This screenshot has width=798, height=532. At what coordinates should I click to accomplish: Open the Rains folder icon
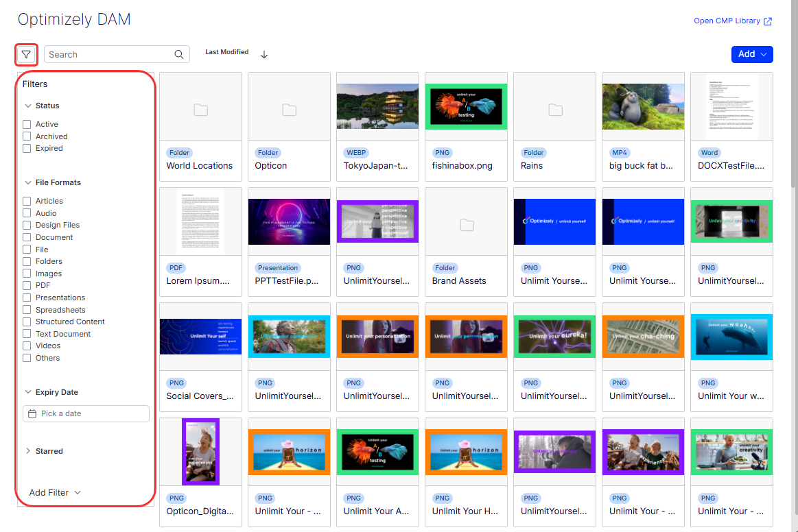[555, 110]
